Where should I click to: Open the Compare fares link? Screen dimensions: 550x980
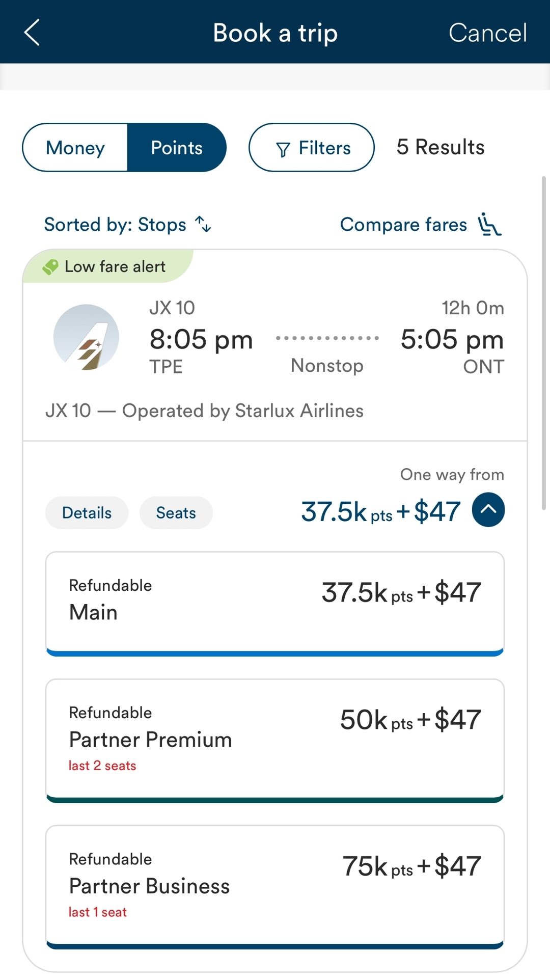click(403, 225)
